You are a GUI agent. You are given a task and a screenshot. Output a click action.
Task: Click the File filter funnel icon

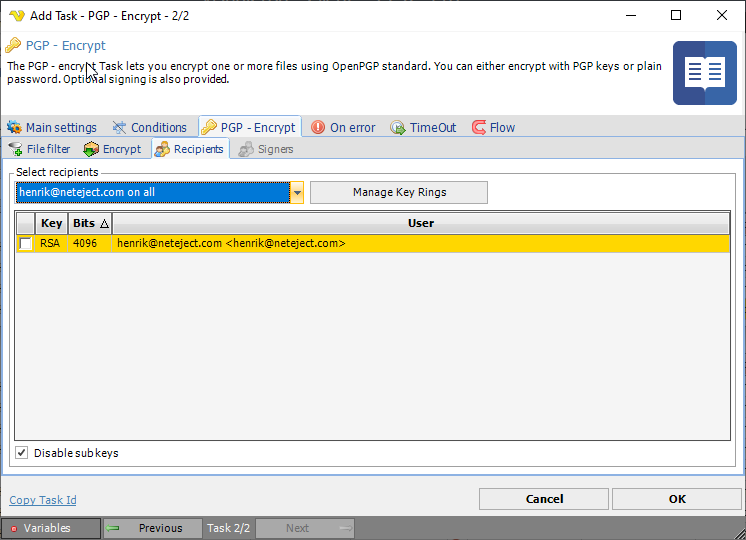pyautogui.click(x=16, y=149)
